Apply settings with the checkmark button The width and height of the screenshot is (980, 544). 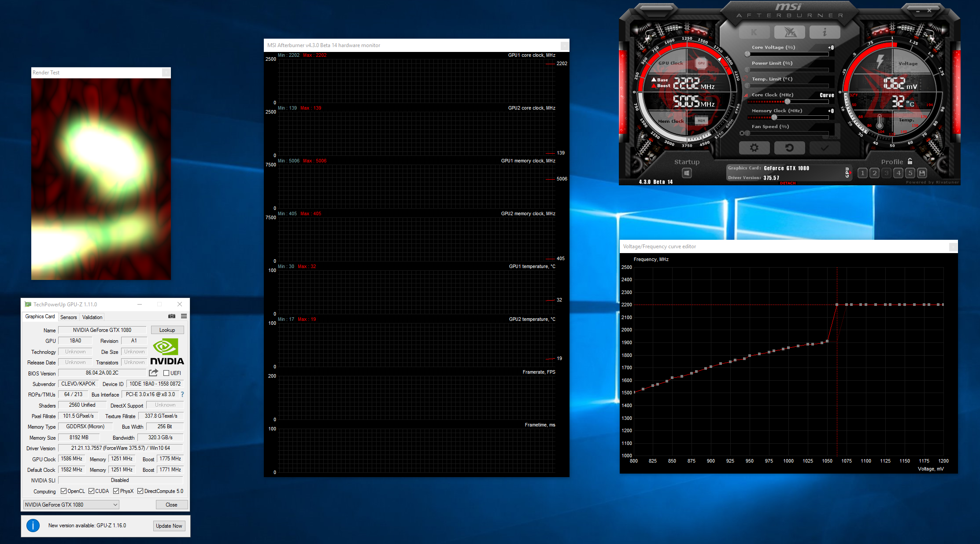point(825,148)
